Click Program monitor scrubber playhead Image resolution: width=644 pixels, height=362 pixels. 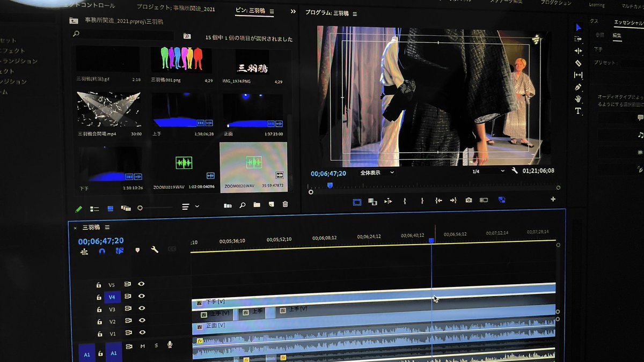click(330, 186)
